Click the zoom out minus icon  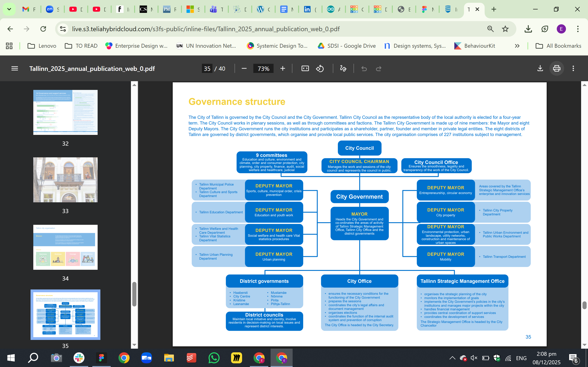click(244, 69)
